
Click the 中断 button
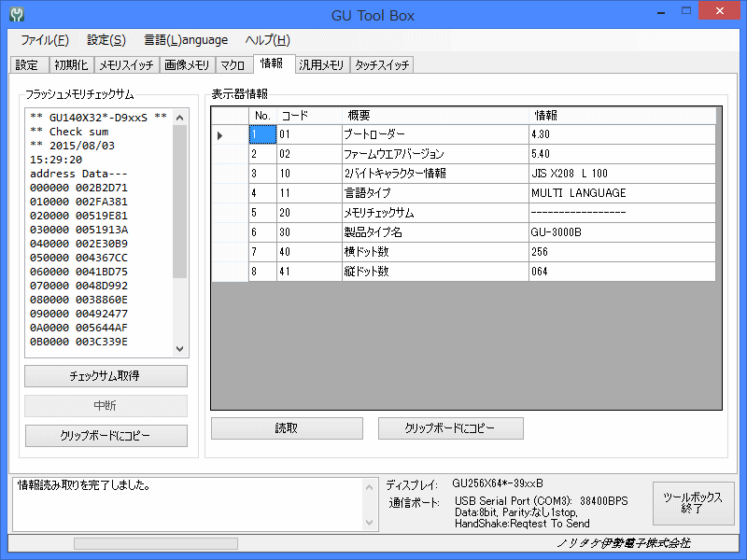pos(106,406)
